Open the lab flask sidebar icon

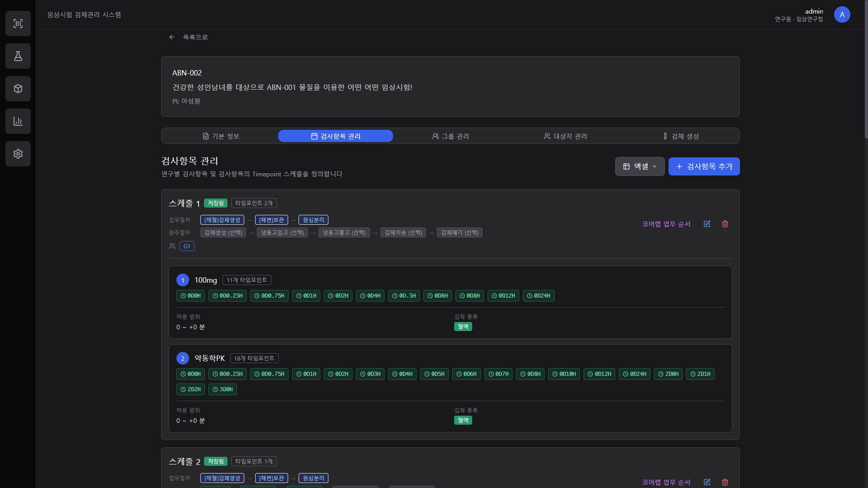(x=18, y=56)
